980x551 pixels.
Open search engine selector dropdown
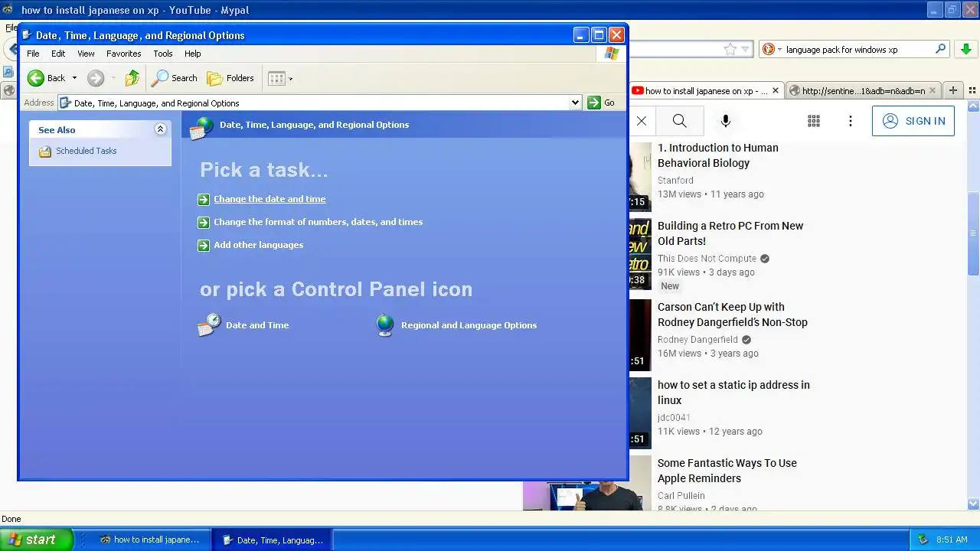pos(773,50)
